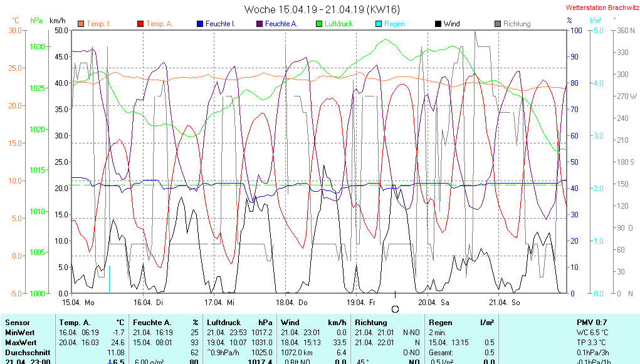Click the red Temp. A. legend swatch
The image size is (640, 364).
(140, 24)
